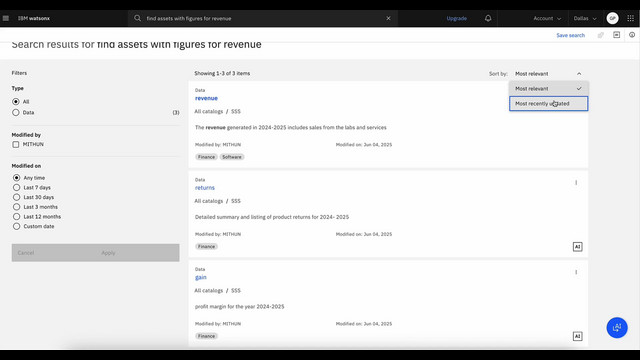Click IBM watsonx product name
640x360 pixels.
click(x=34, y=18)
